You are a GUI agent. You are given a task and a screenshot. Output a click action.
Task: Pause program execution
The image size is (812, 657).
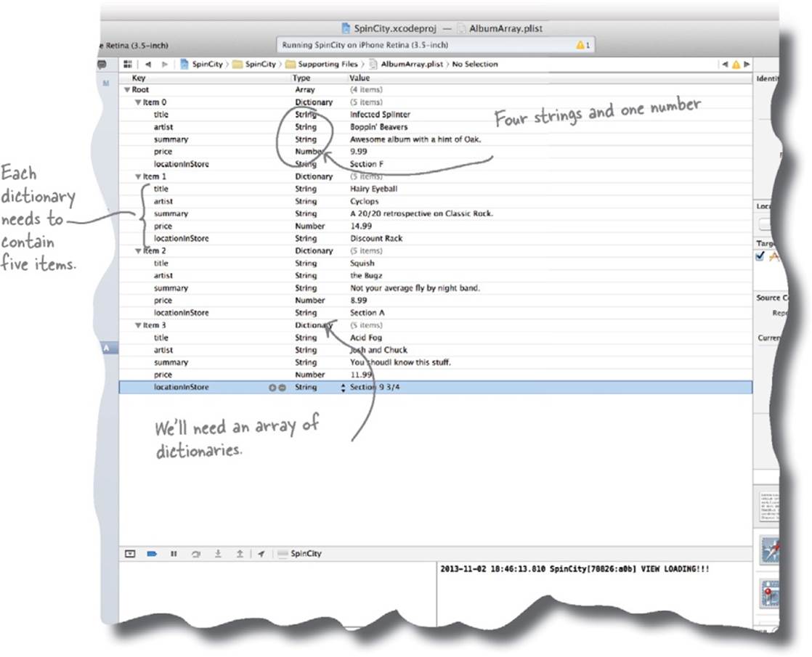(174, 553)
